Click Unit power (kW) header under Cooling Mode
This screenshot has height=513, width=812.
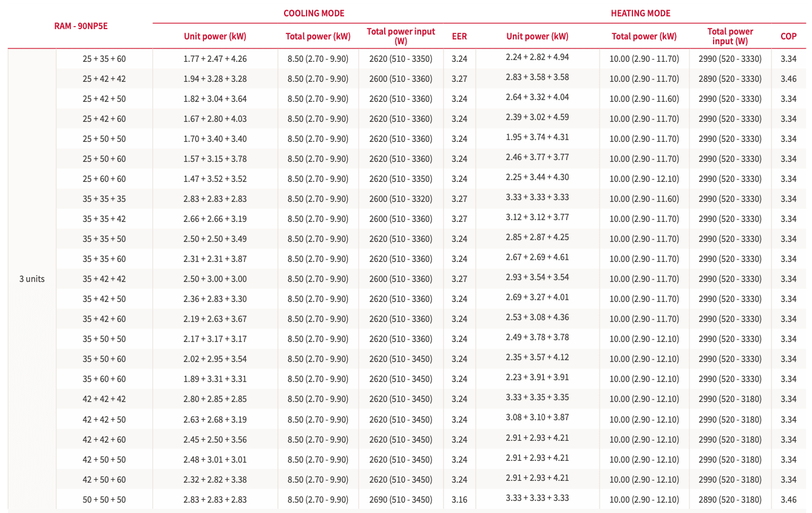click(215, 36)
